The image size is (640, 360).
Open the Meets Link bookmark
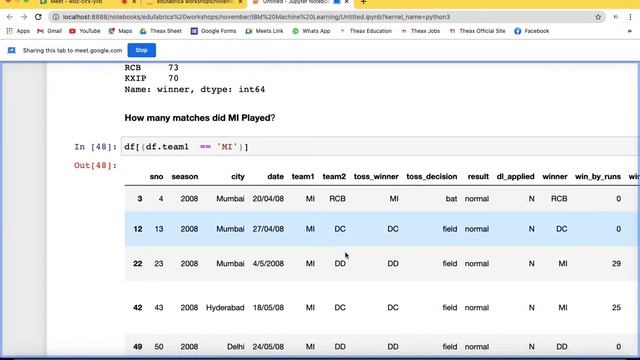coord(264,31)
